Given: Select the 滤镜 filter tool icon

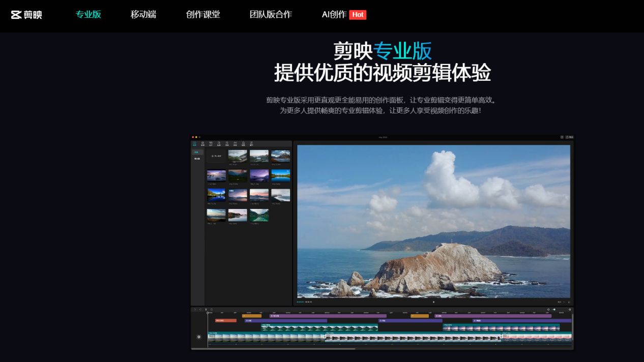Looking at the screenshot, I should (x=243, y=144).
